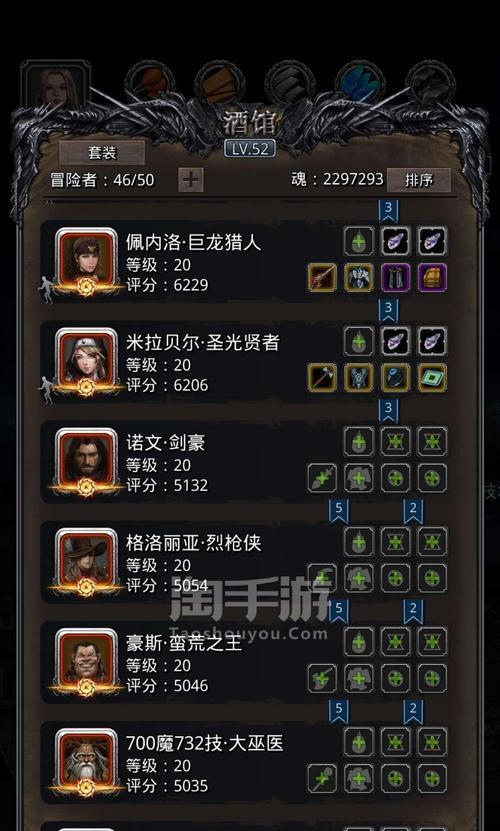Open the 套装 set button

[x=101, y=153]
